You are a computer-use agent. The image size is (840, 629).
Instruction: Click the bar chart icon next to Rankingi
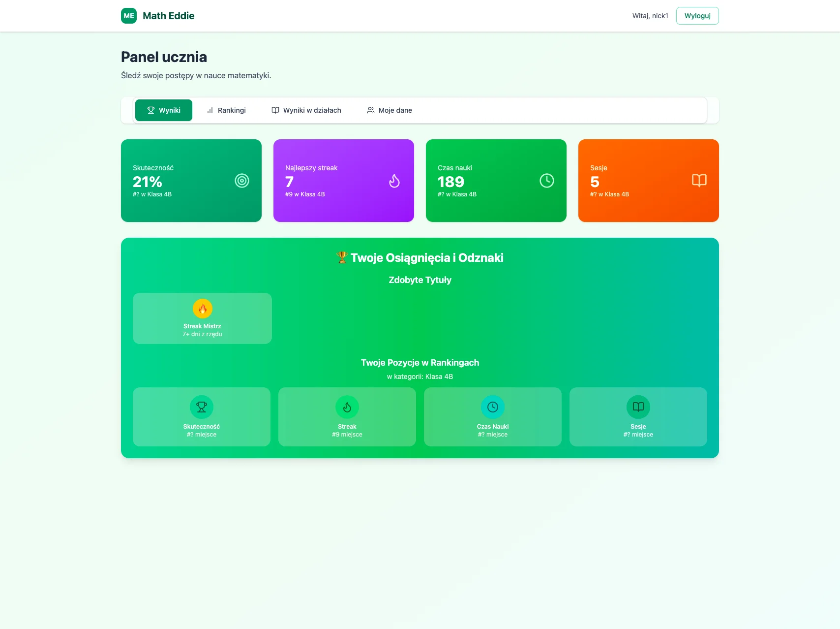[210, 110]
